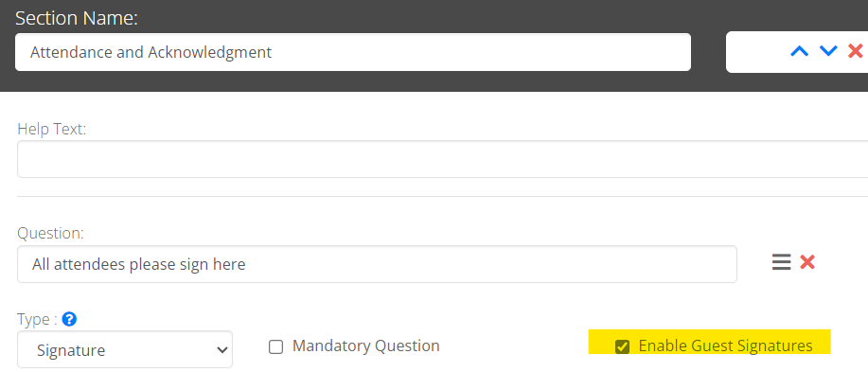Click the Type label beside help icon
868x372 pixels.
tap(37, 319)
